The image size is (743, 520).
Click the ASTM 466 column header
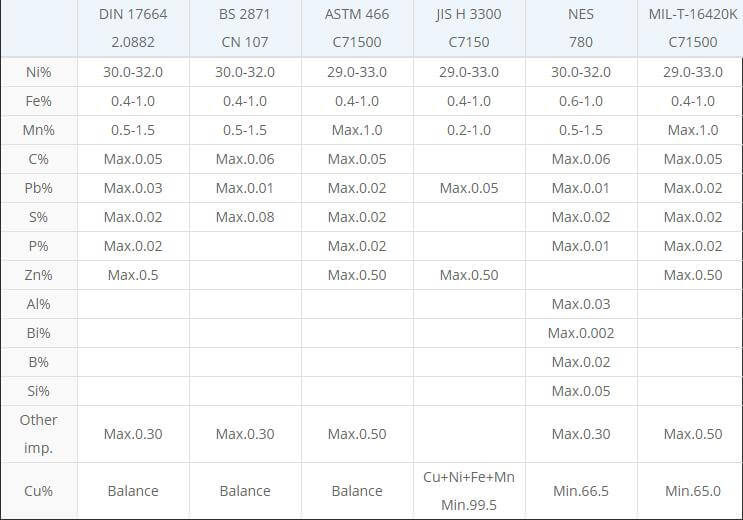click(x=357, y=14)
